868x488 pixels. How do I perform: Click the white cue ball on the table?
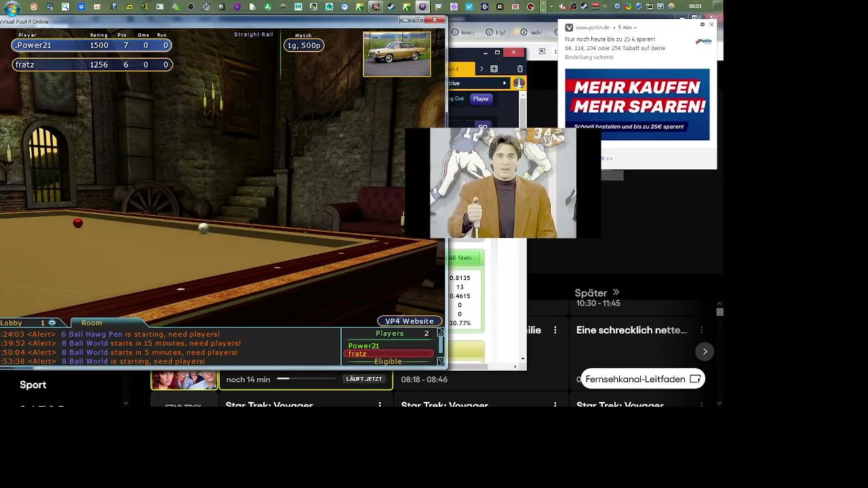[203, 228]
